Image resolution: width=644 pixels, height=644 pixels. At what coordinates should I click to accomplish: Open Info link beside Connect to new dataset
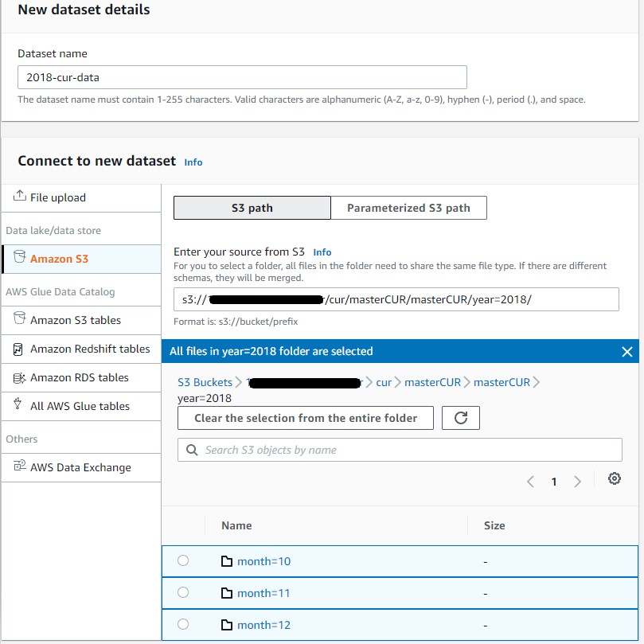coord(193,162)
